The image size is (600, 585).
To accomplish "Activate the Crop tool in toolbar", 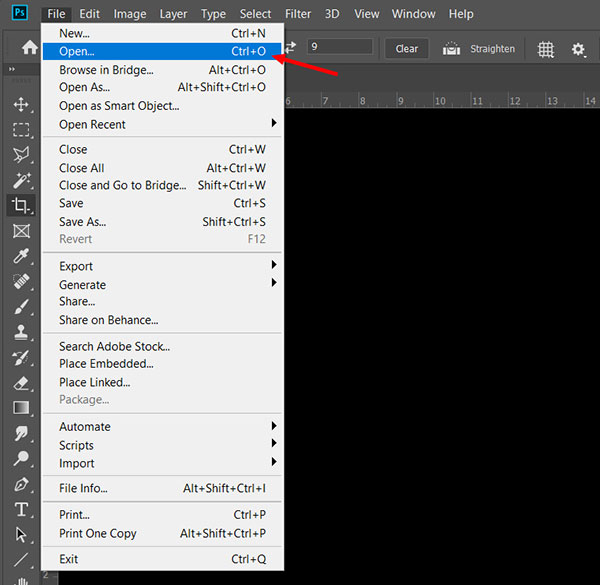I will pyautogui.click(x=21, y=206).
